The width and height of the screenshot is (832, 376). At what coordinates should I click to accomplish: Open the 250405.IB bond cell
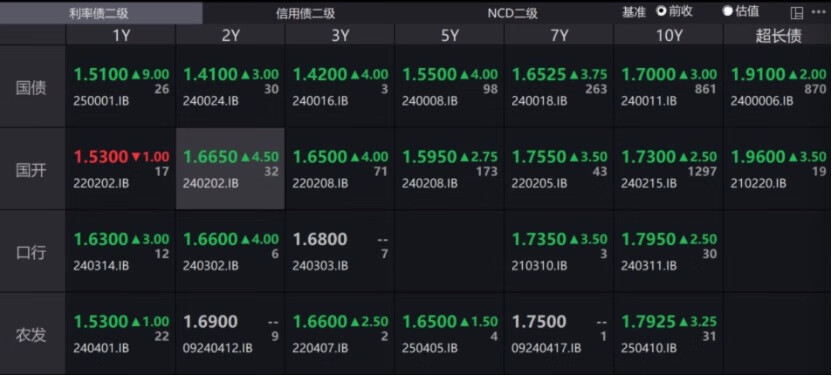449,334
